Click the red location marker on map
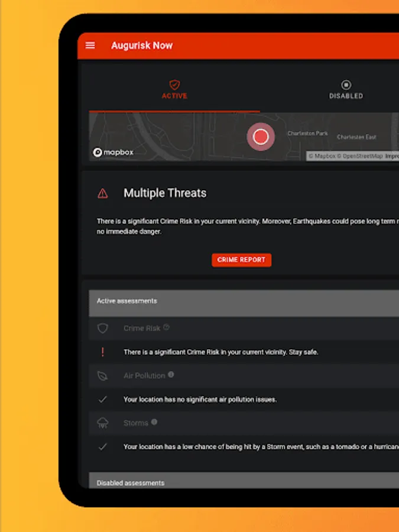 pos(261,137)
